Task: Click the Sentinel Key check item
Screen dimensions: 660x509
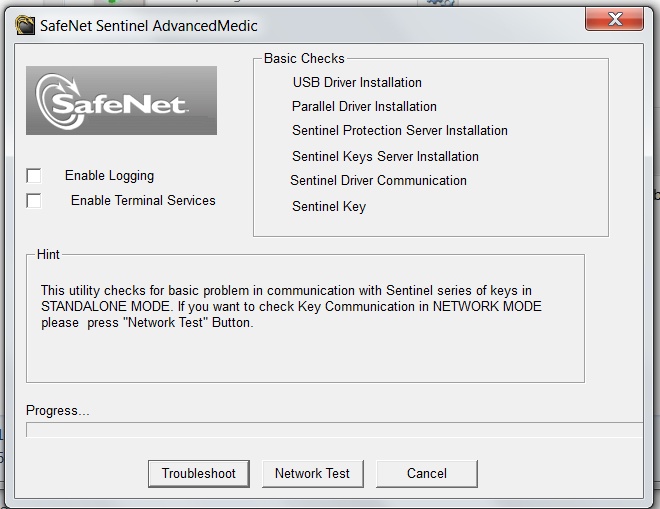Action: 329,207
